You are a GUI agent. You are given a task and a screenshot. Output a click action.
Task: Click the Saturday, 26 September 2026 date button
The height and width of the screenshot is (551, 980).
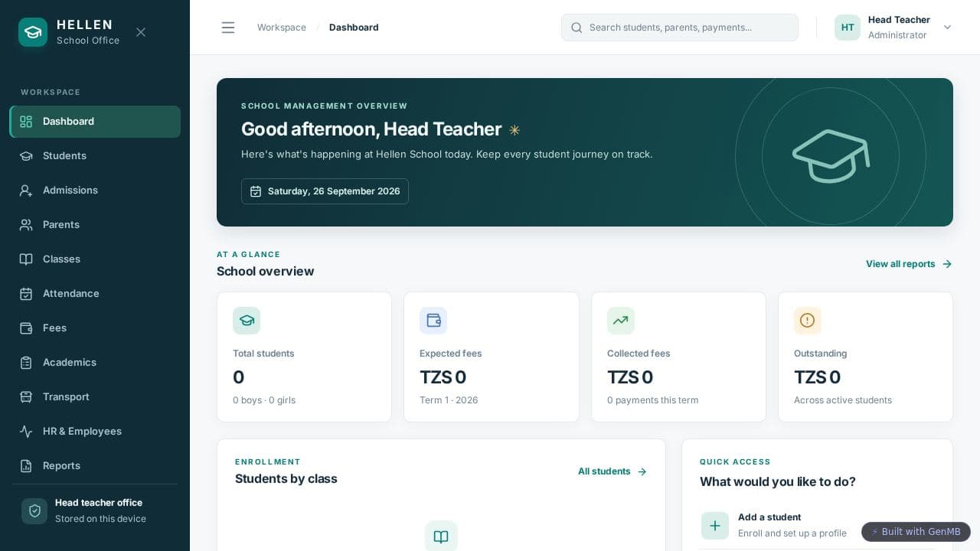(325, 191)
